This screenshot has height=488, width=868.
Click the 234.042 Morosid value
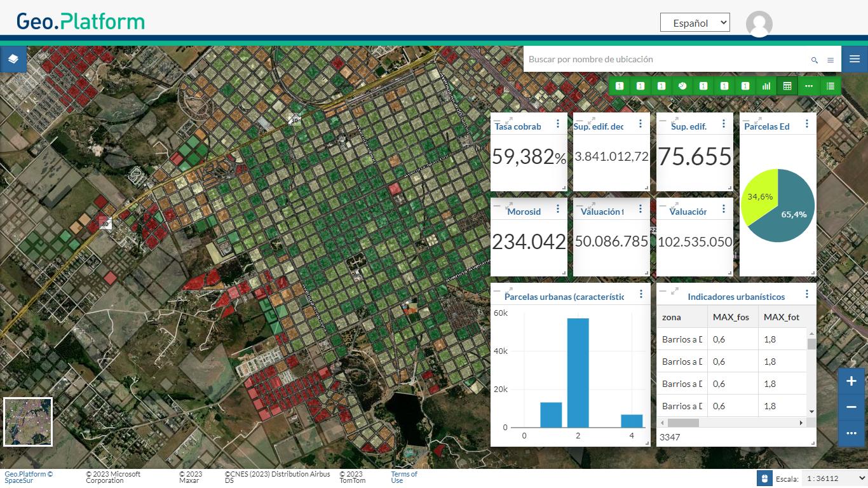click(529, 241)
